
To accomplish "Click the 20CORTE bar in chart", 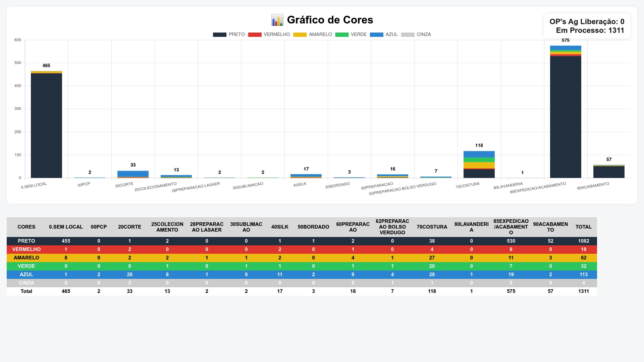I will coord(133,174).
